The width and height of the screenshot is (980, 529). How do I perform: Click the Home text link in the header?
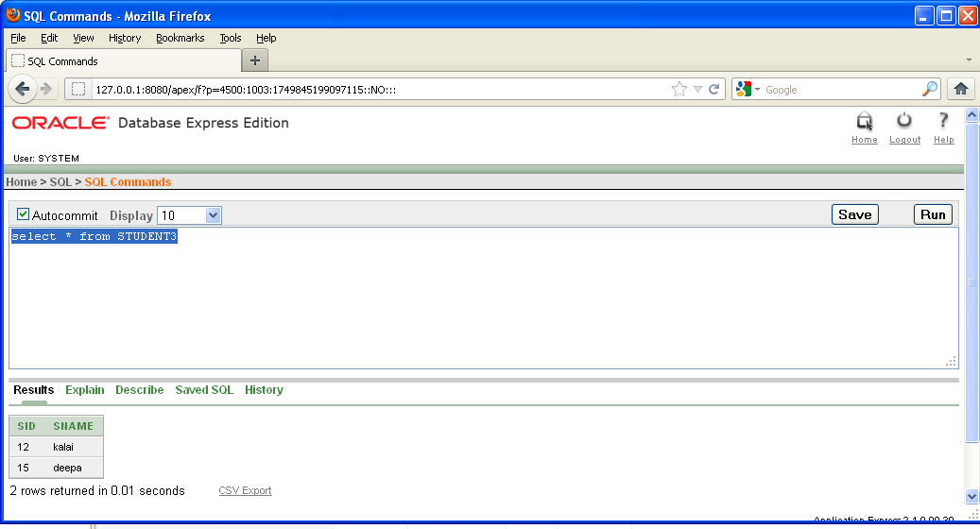click(865, 139)
